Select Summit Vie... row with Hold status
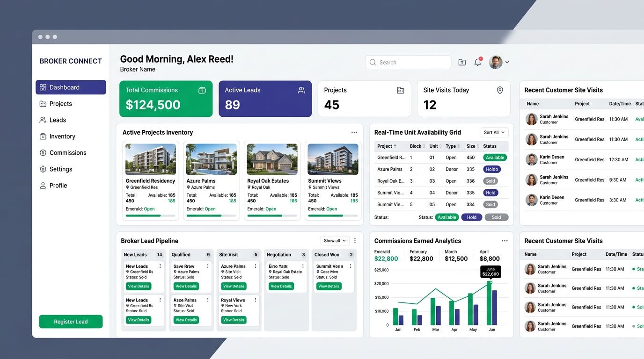Screen dimensions: 644x359 coord(441,193)
